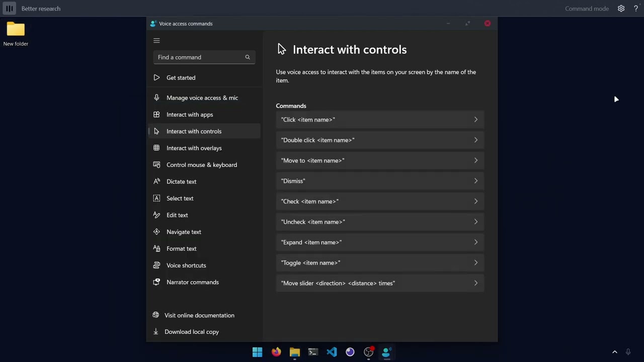Expand the "Dismiss" command row
The image size is (644, 362).
(x=379, y=181)
